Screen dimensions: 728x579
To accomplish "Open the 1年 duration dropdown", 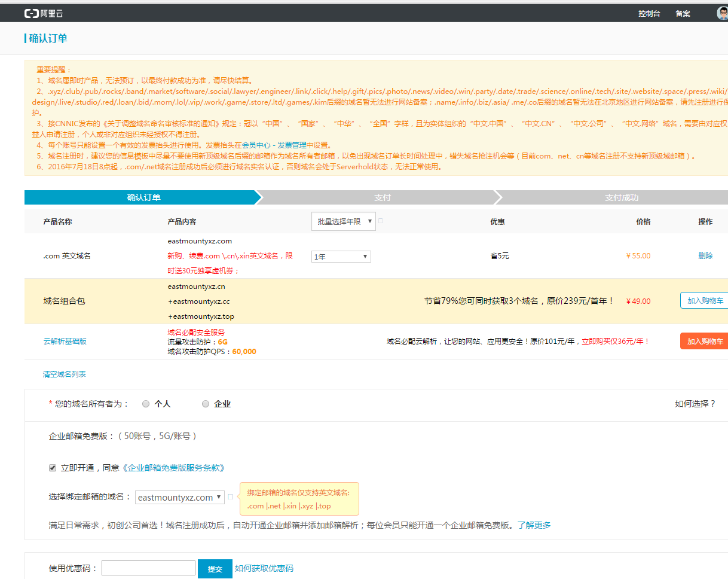I will coord(341,257).
